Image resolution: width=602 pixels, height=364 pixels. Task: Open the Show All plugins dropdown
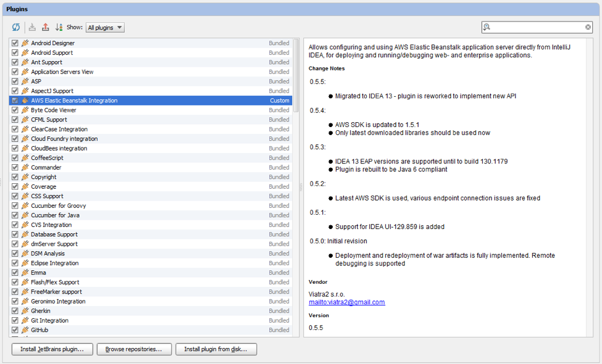[105, 28]
